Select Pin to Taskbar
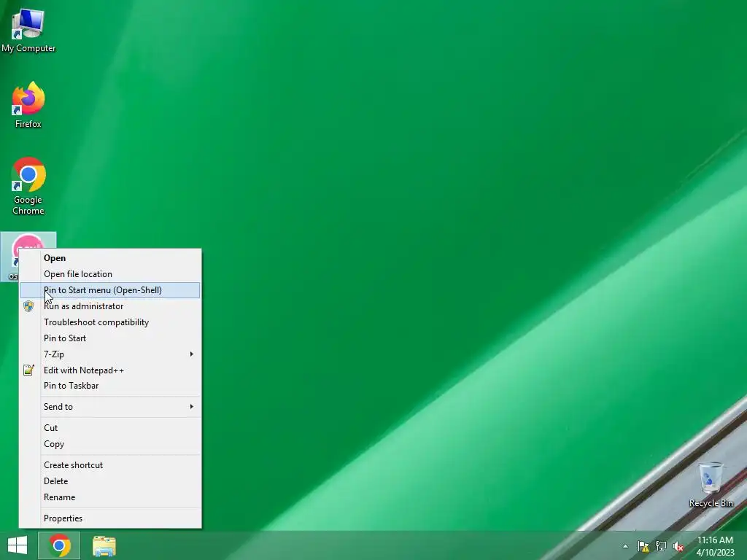The height and width of the screenshot is (560, 747). pos(110,386)
